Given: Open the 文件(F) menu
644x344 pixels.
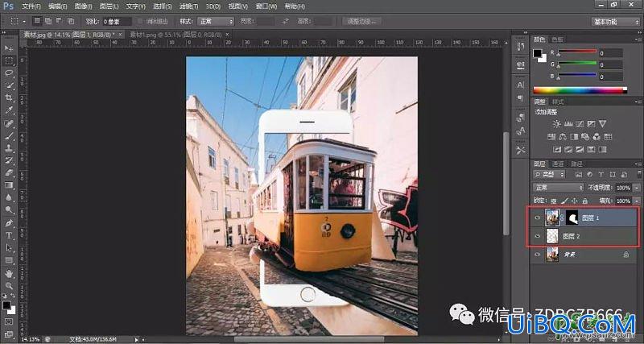Looking at the screenshot, I should coord(31,6).
